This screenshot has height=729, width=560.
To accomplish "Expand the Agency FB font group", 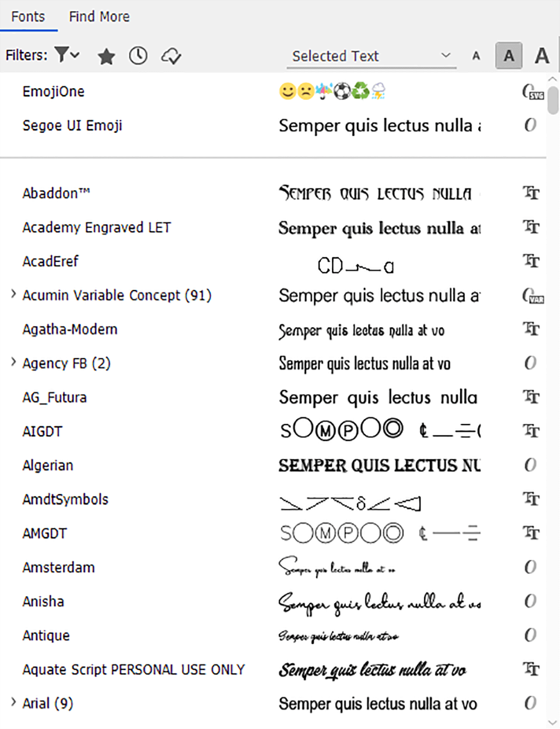I will 13,362.
